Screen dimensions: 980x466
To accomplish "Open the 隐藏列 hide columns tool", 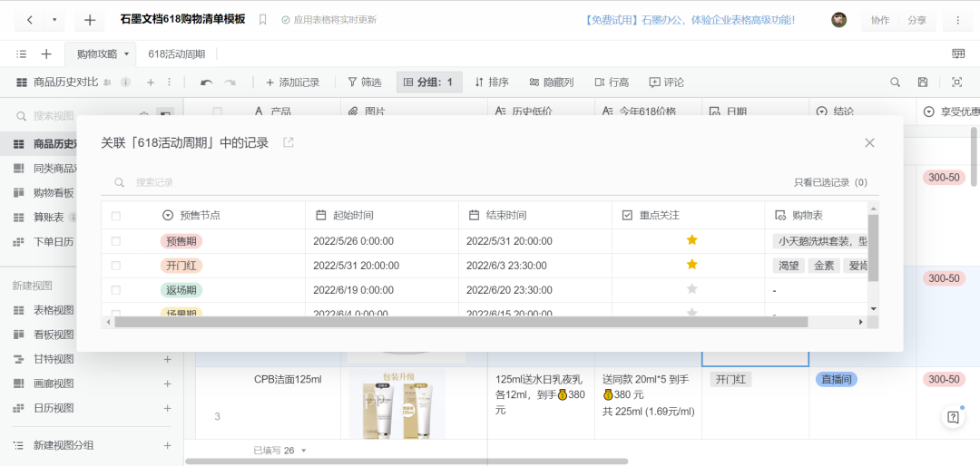I will (x=552, y=83).
